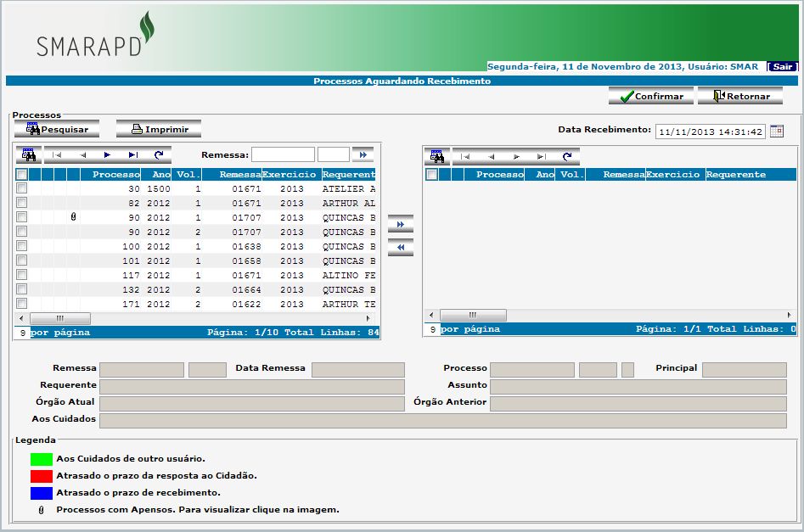This screenshot has width=804, height=532.
Task: Go to first page in left grid
Action: coord(57,154)
